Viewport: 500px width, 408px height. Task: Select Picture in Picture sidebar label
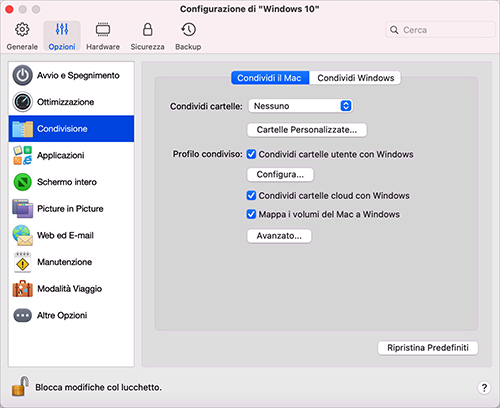pos(70,209)
